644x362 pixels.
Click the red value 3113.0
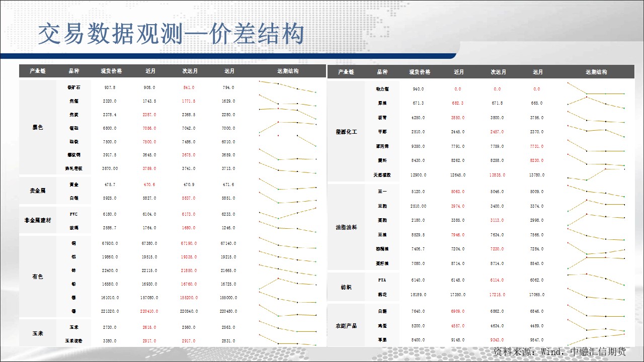(498, 220)
